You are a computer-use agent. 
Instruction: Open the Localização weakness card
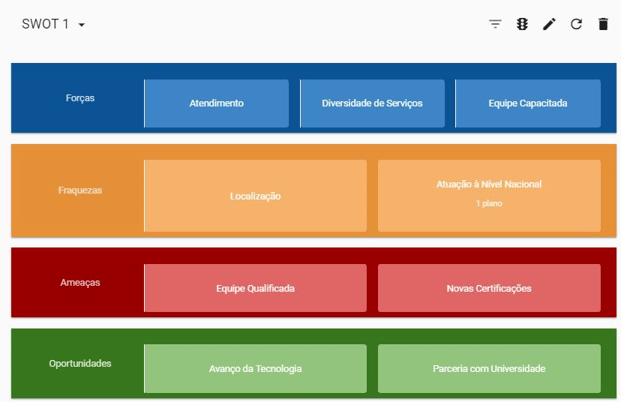(255, 196)
